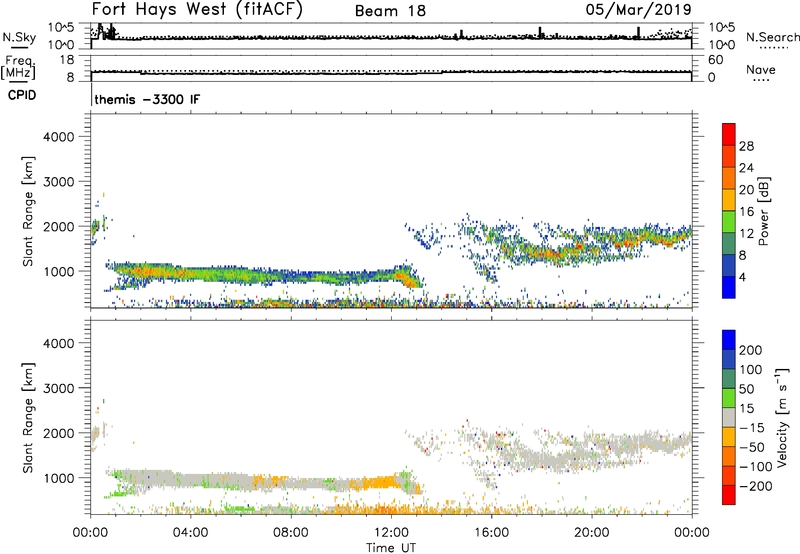Click the 'themis -3300 IF' text
The image size is (800, 554).
click(147, 99)
